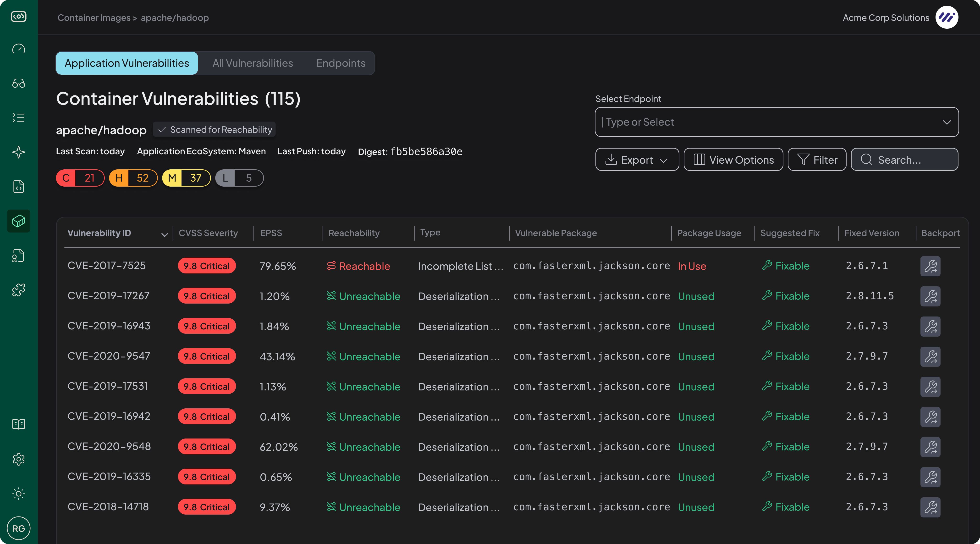Open the dashboard gauge icon in sidebar

pos(19,49)
